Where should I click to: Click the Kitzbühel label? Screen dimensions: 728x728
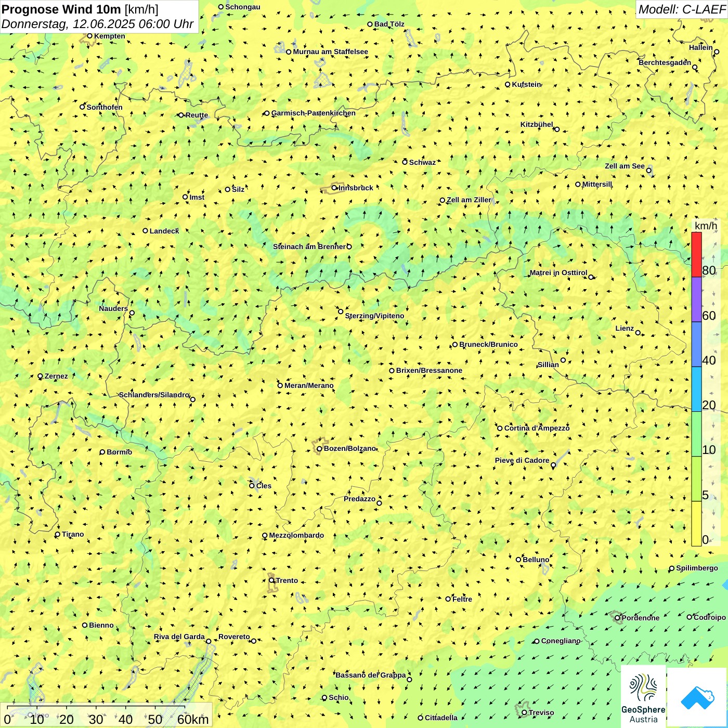[537, 124]
